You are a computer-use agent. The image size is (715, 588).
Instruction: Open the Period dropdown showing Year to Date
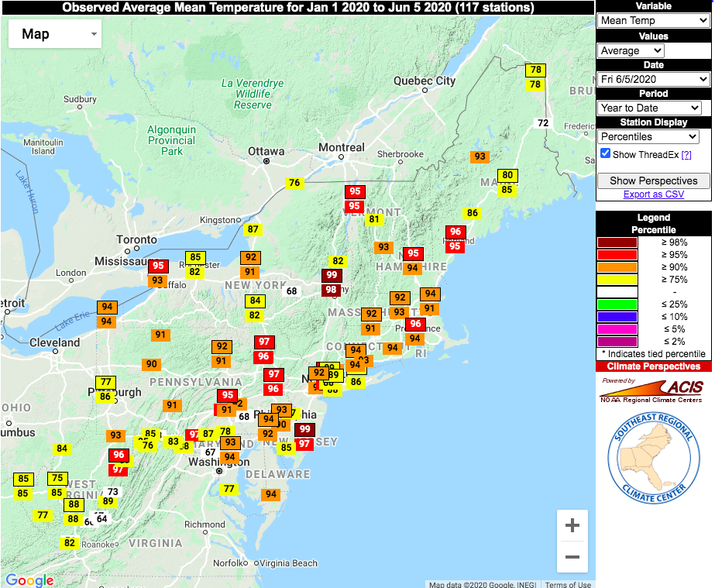pos(648,108)
